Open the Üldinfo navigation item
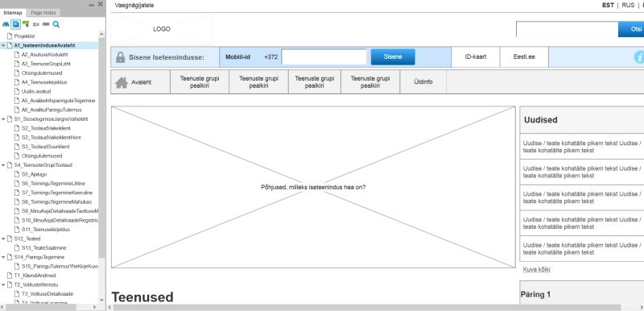Screen dimensions: 644x311 click(423, 82)
